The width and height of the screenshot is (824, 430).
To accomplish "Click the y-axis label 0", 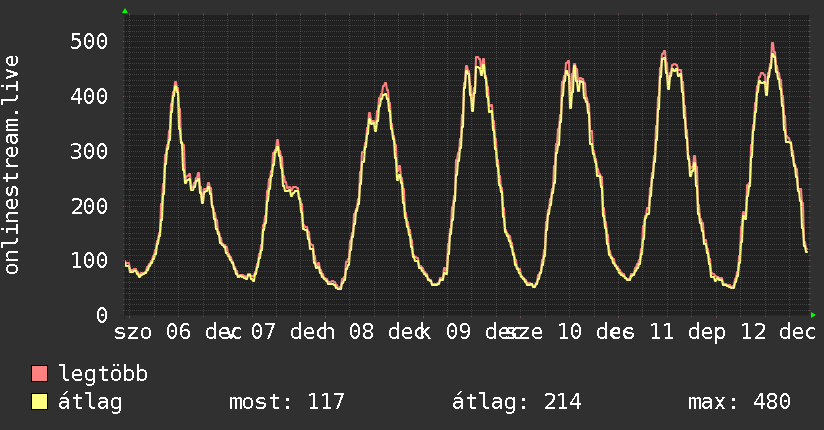I will (102, 315).
